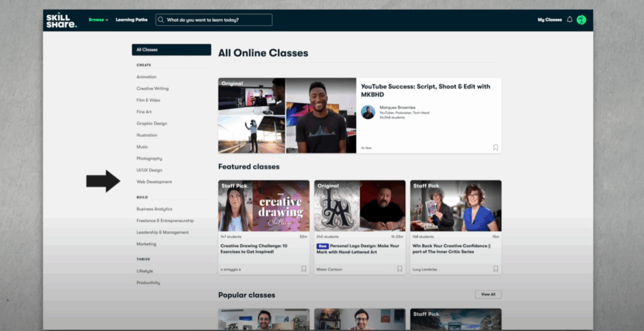Viewport: 644px width, 331px height.
Task: Click the Skillshare logo
Action: (61, 20)
